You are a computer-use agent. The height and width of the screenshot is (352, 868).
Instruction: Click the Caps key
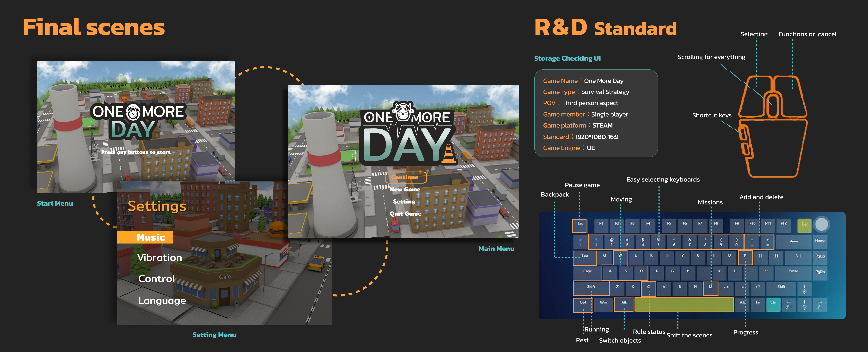tap(587, 273)
